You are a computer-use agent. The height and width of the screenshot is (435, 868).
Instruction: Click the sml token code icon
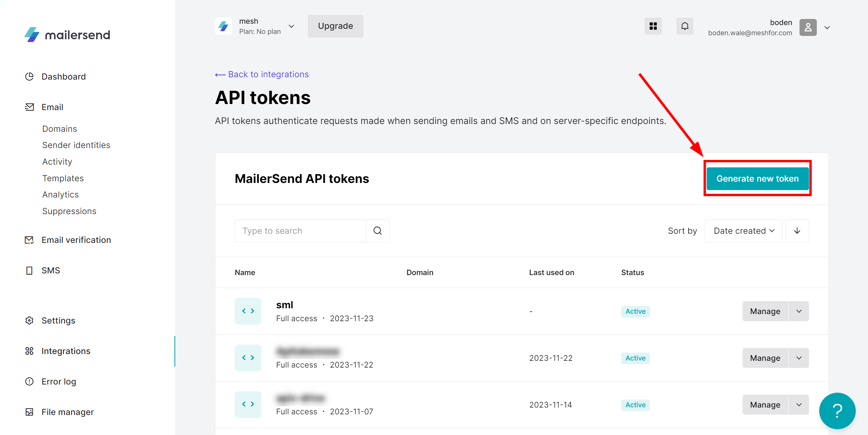click(x=248, y=311)
